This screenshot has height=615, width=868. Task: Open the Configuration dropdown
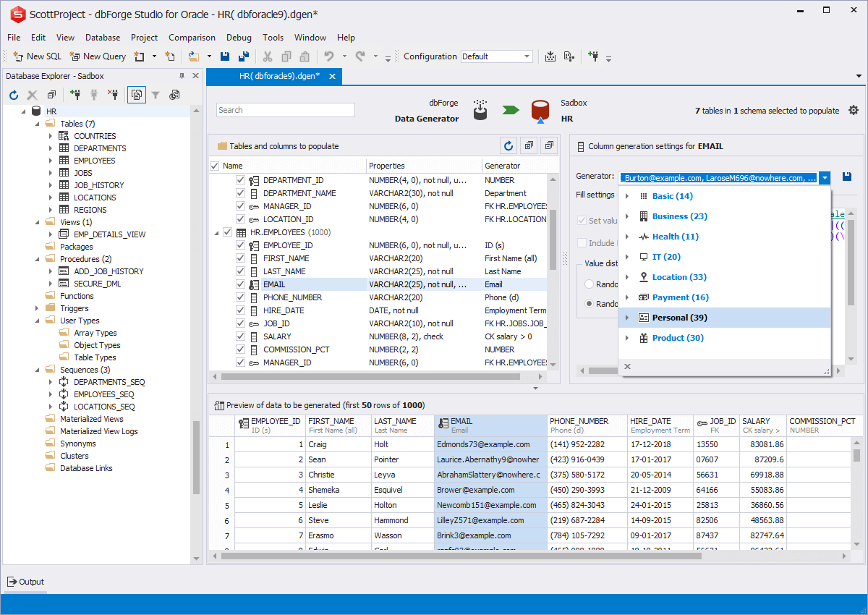(527, 56)
